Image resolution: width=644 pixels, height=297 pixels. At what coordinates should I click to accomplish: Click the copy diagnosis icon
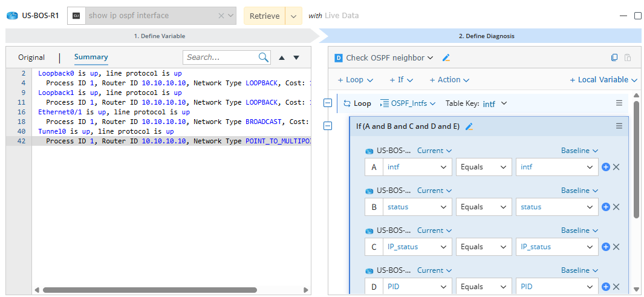point(614,58)
